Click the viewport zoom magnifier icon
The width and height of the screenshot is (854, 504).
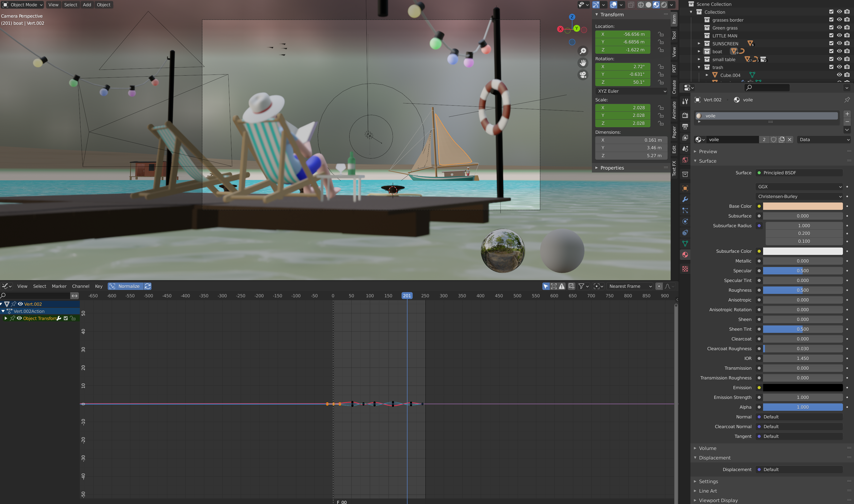583,51
